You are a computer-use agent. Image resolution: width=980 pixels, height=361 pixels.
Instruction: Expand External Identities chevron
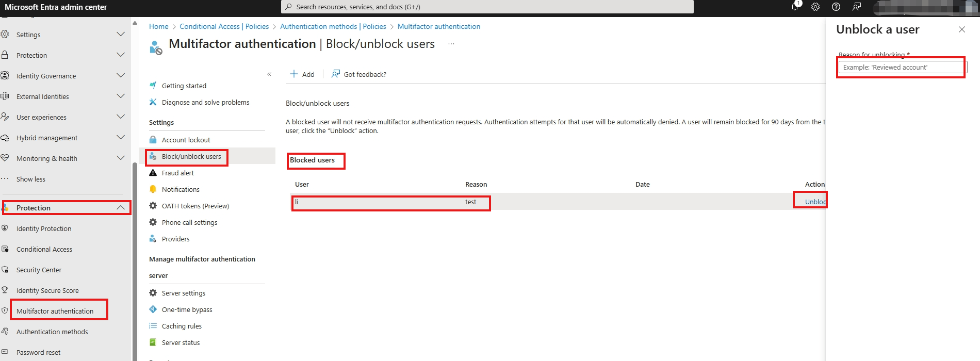tap(121, 96)
